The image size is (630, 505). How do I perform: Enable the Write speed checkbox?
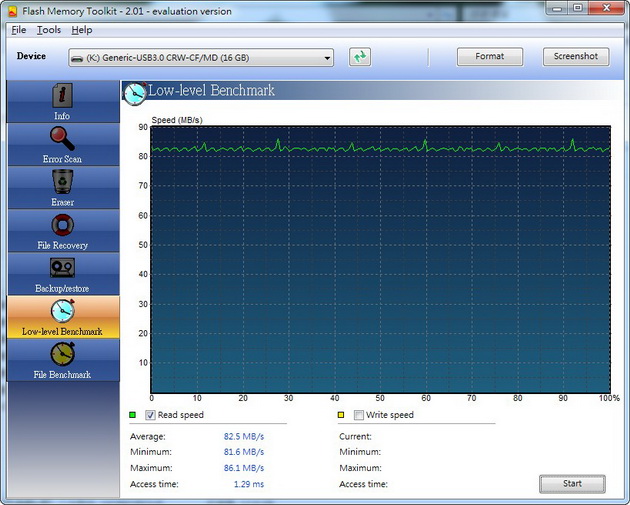point(359,415)
